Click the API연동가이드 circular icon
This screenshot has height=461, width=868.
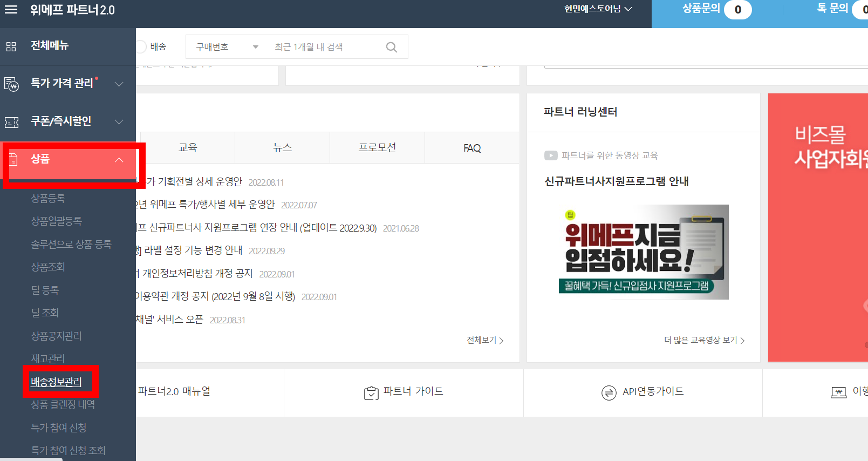tap(609, 392)
